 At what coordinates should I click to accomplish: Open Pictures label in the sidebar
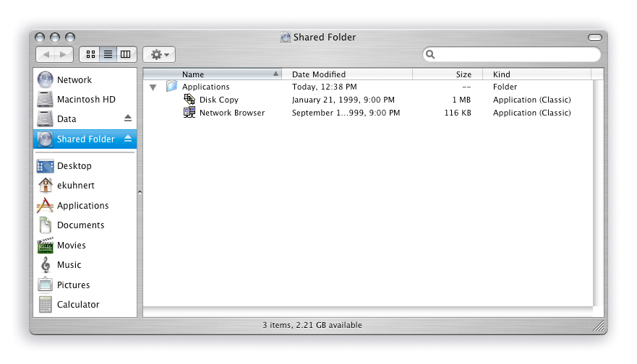pos(74,285)
